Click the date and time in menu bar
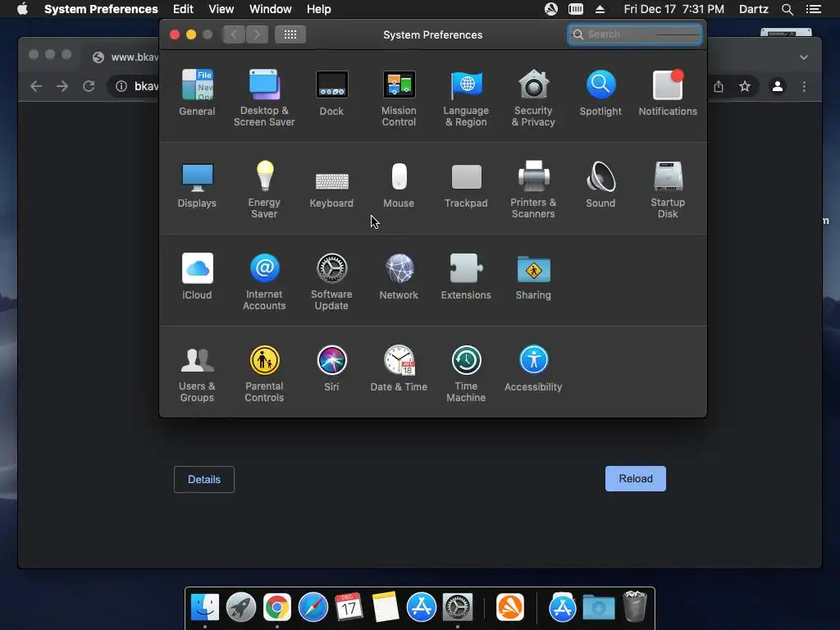The width and height of the screenshot is (840, 630). (674, 9)
